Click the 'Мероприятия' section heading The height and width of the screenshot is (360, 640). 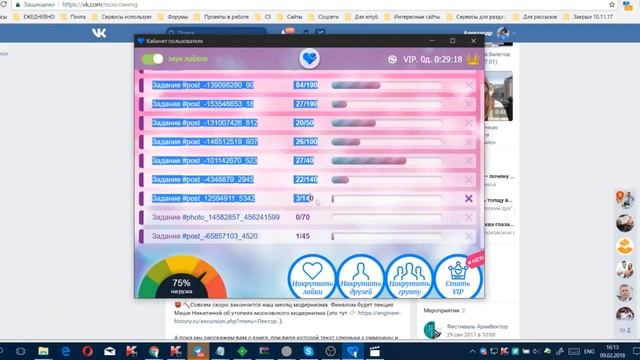(x=441, y=311)
